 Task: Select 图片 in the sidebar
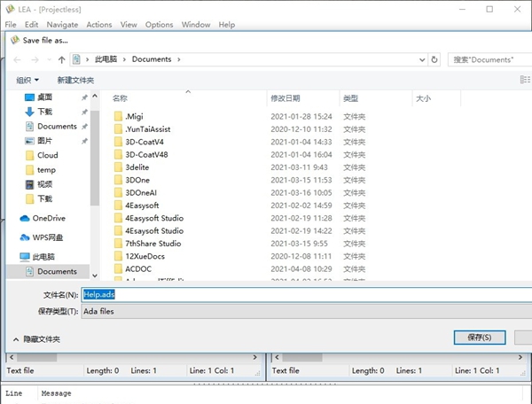click(x=45, y=141)
